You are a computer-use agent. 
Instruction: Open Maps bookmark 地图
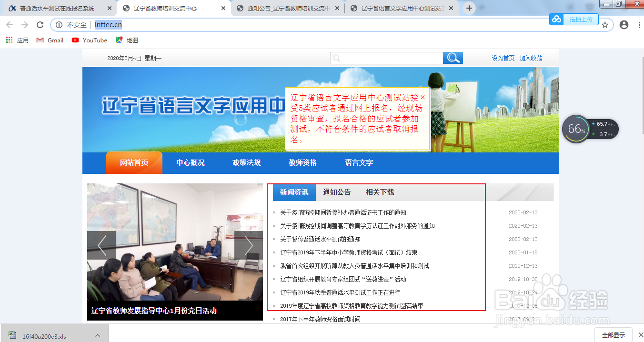coord(127,40)
